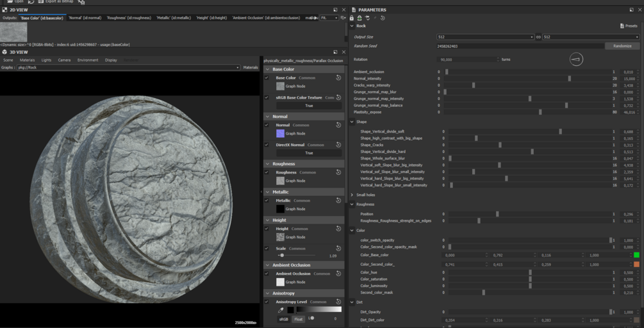Click the output size link icon

tap(538, 37)
